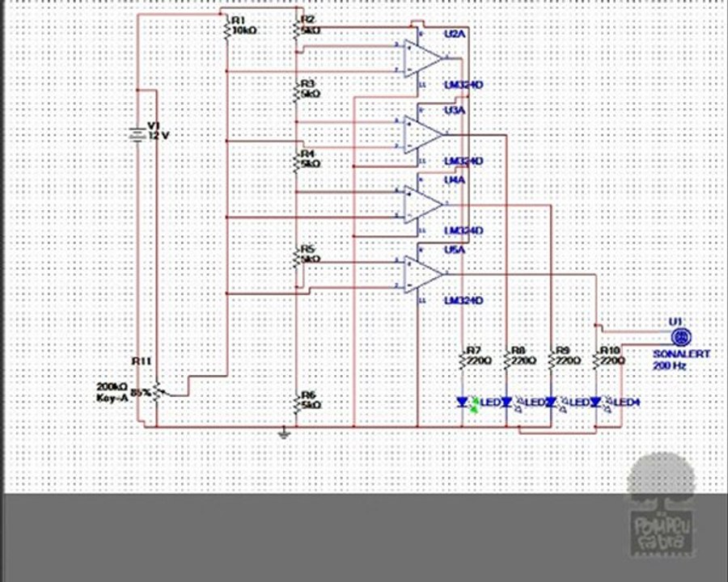Click the U1 label above the buzzer
The image size is (728, 582).
click(675, 321)
